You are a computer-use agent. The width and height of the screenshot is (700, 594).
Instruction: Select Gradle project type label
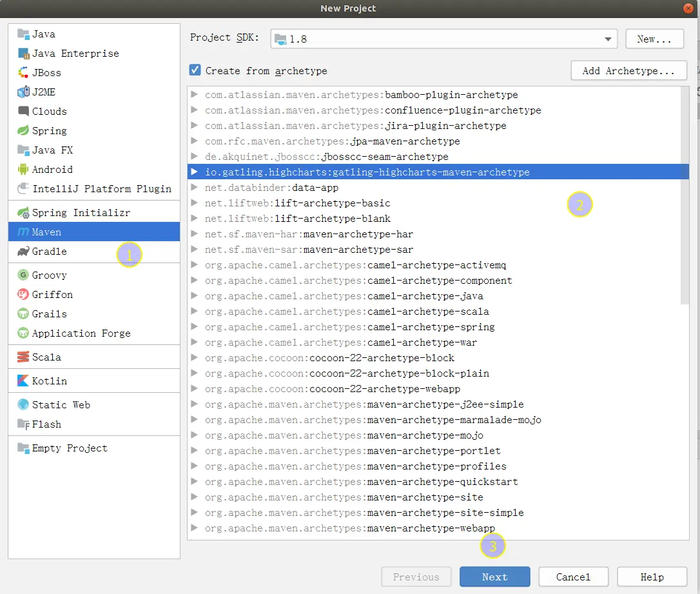click(50, 252)
